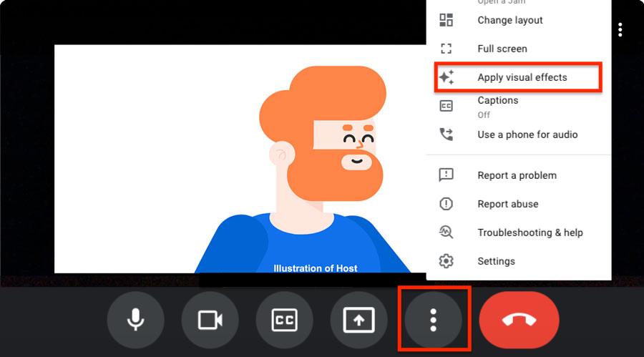
Task: Click the troubleshooting magnifier icon
Action: point(446,233)
